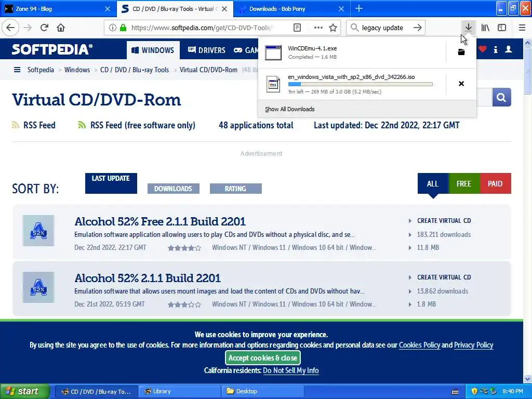Close the CD / DVD / Blu-ray Tools tab
The image size is (532, 399).
click(x=224, y=9)
